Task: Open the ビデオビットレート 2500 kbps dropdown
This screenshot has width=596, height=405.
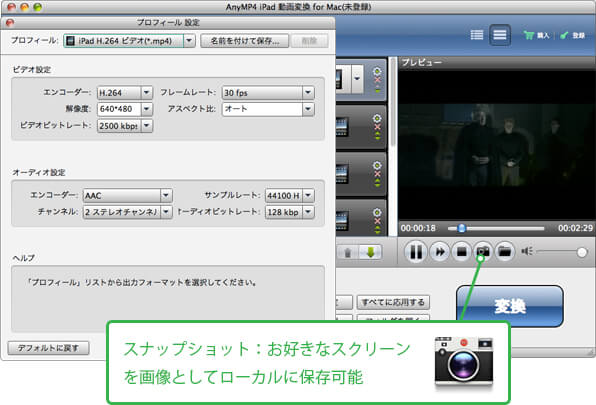Action: 146,126
